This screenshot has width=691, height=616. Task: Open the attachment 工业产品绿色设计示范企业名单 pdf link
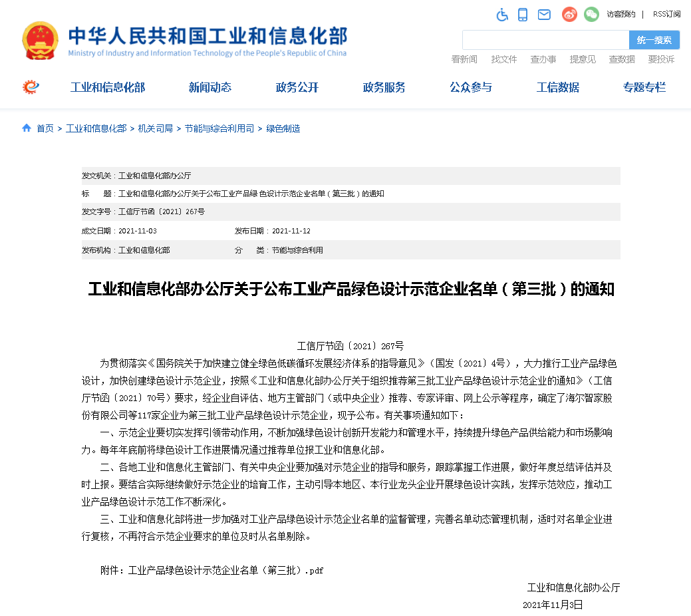(x=225, y=571)
